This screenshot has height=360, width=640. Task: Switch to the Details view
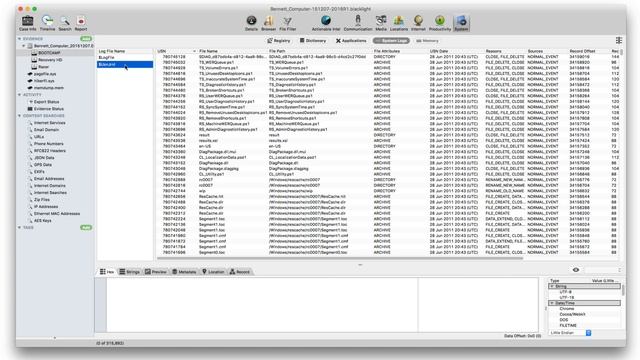(x=251, y=23)
